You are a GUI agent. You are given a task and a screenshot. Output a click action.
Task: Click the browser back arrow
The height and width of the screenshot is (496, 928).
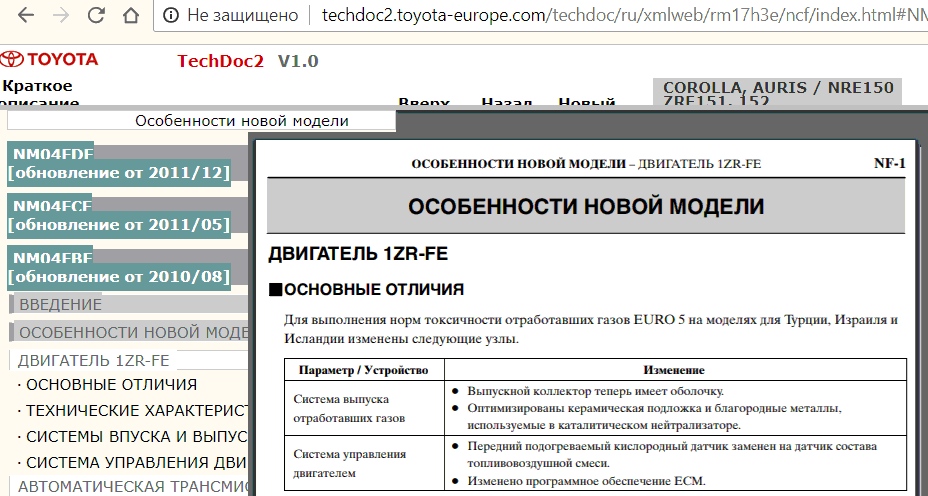pos(25,15)
